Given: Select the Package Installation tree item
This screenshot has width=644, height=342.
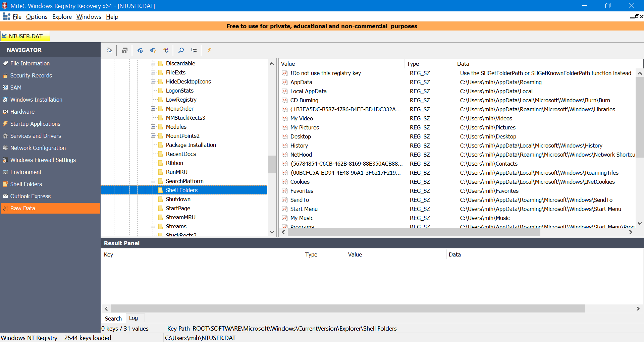Looking at the screenshot, I should click(191, 145).
